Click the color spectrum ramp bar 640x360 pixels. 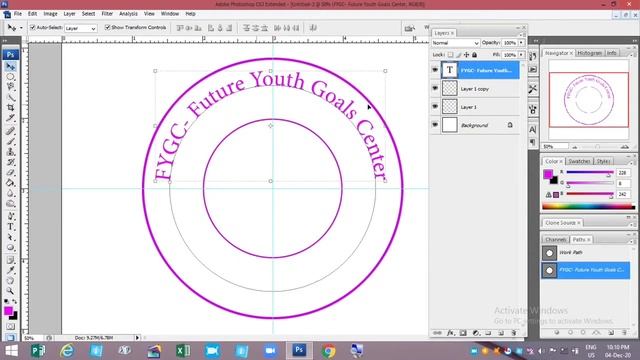pyautogui.click(x=589, y=207)
